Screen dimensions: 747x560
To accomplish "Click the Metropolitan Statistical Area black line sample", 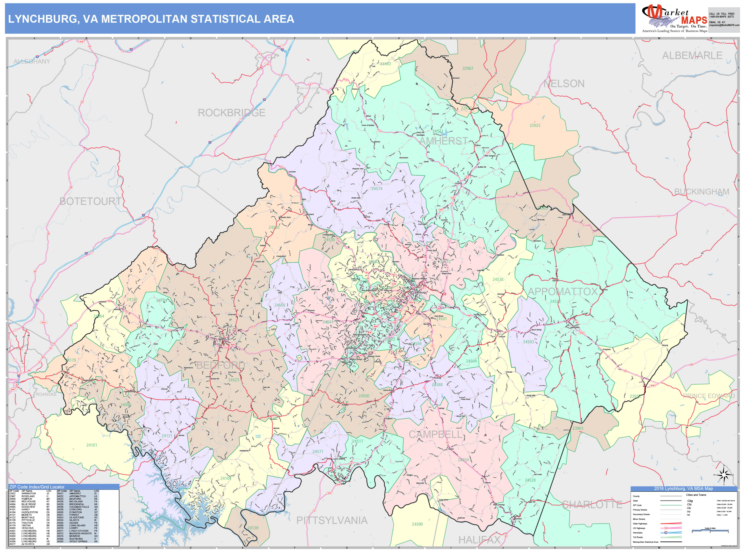I will [x=671, y=542].
